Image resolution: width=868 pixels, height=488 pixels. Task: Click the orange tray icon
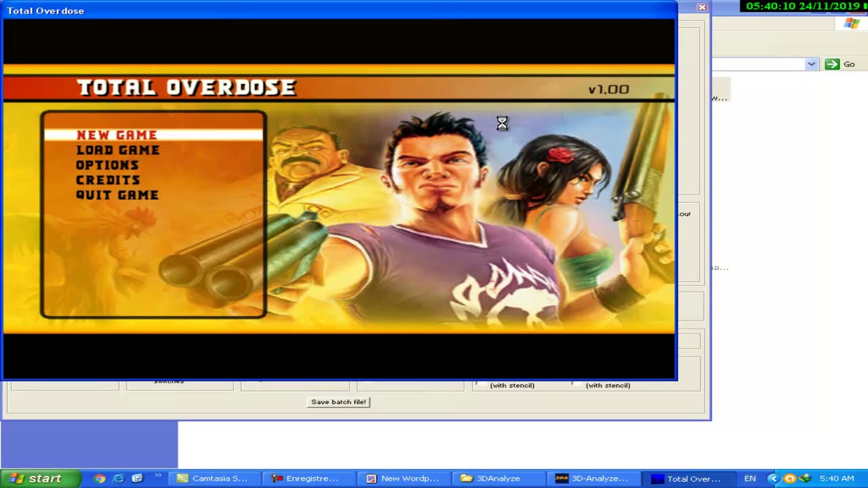[790, 479]
